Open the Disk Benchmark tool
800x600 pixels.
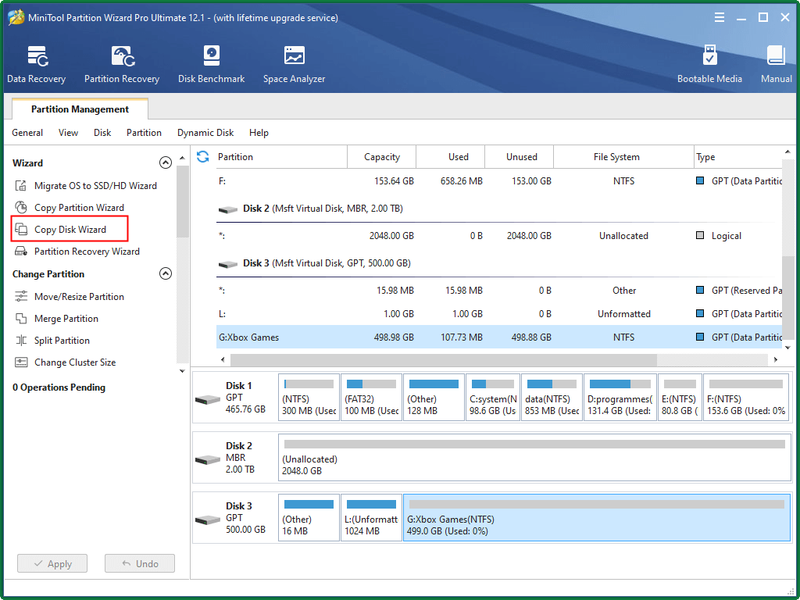pyautogui.click(x=211, y=64)
